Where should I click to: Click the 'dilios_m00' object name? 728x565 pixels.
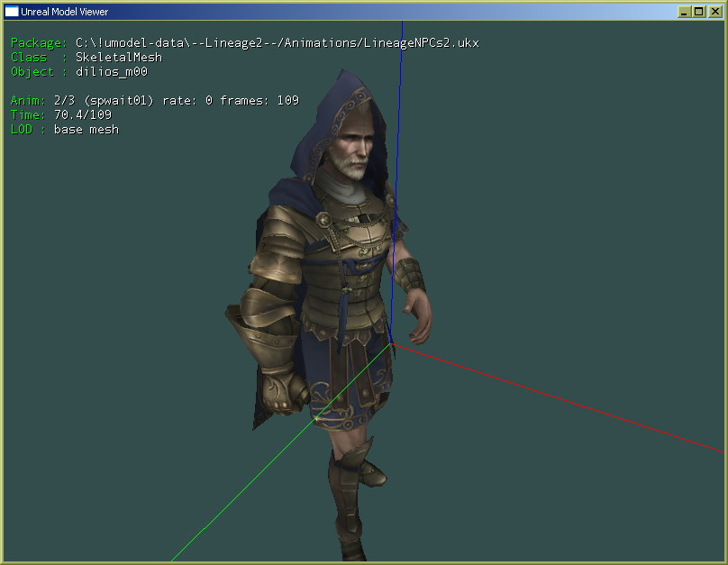[112, 71]
